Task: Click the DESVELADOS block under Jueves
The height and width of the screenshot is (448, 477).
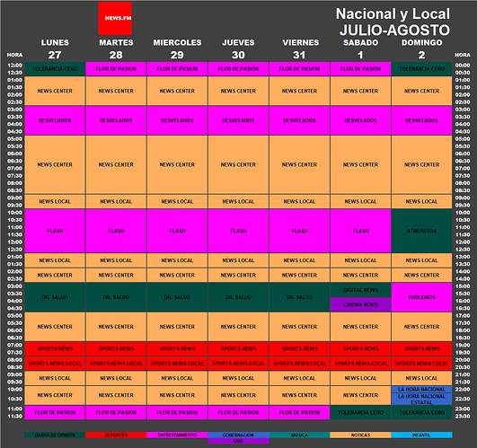Action: pos(238,120)
